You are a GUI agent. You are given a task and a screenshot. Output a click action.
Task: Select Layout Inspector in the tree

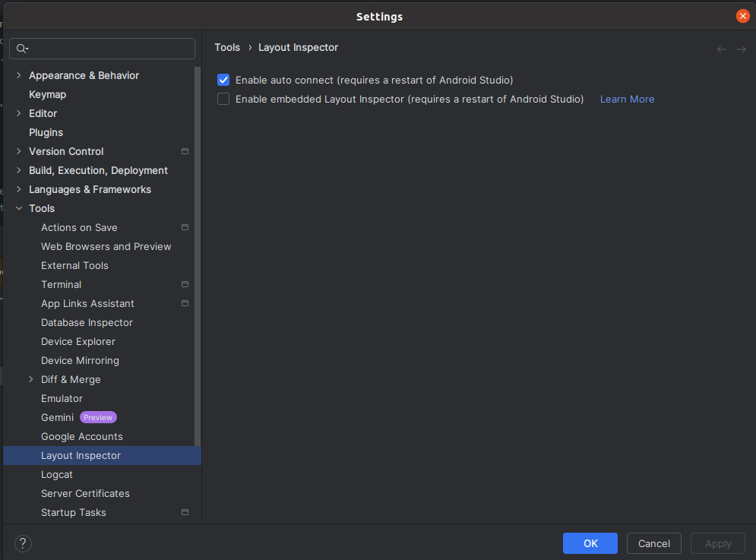pos(102,455)
